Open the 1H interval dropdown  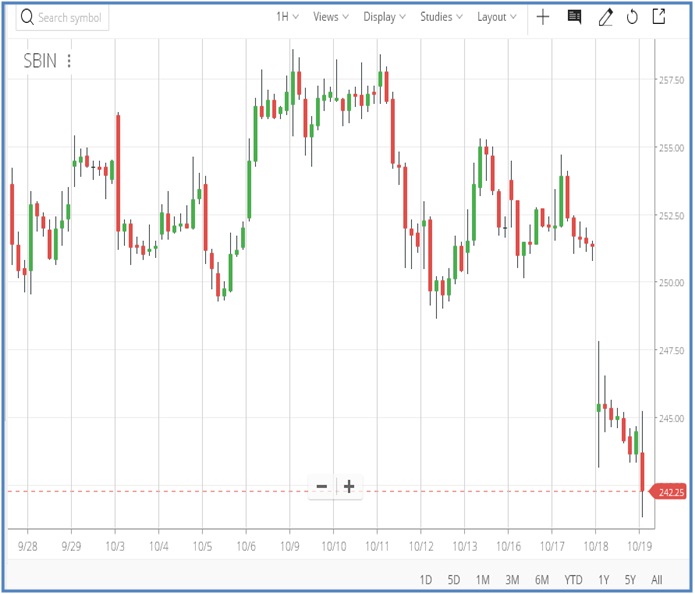tap(288, 17)
